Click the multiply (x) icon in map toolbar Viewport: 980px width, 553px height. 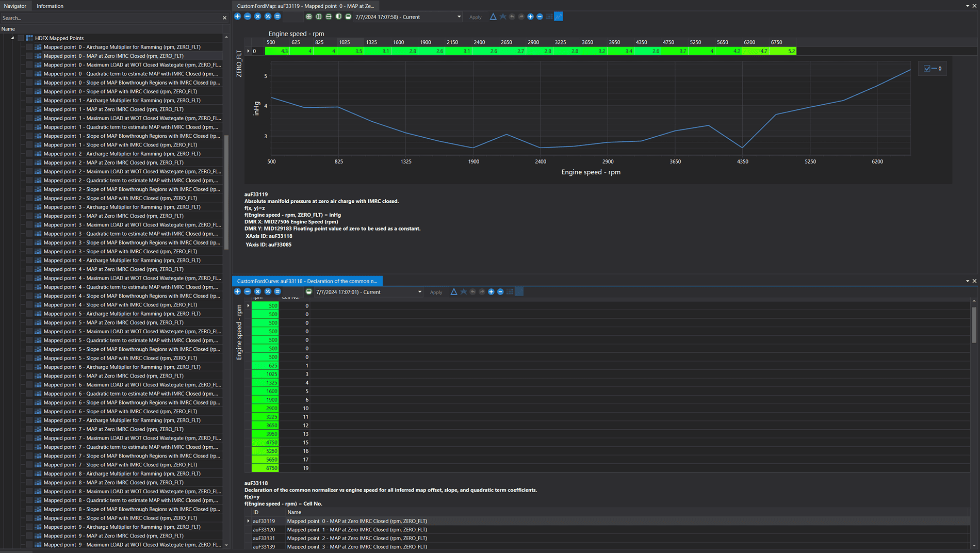pos(257,17)
